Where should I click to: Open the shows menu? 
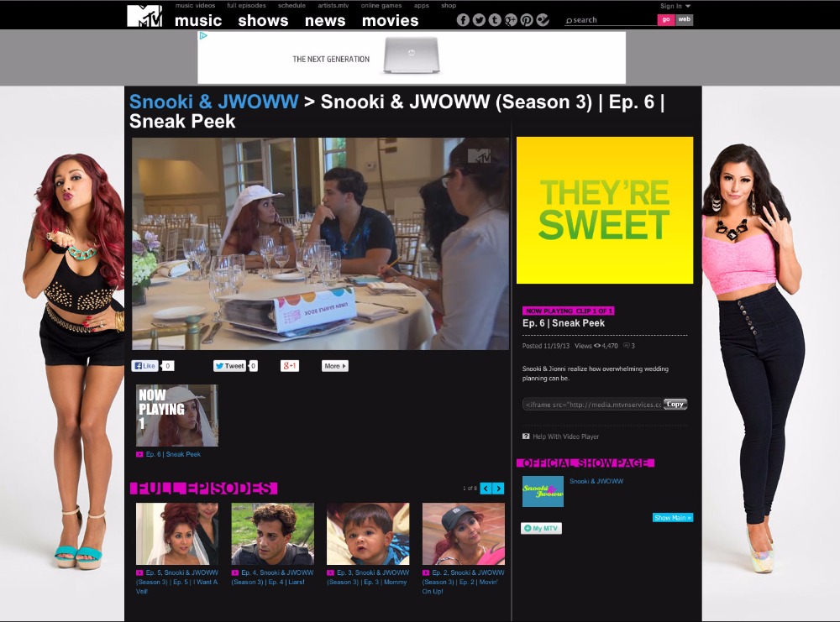[263, 20]
